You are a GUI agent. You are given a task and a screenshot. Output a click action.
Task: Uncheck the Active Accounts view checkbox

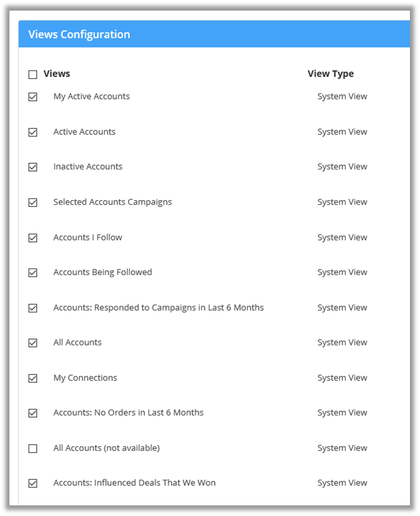tap(33, 132)
